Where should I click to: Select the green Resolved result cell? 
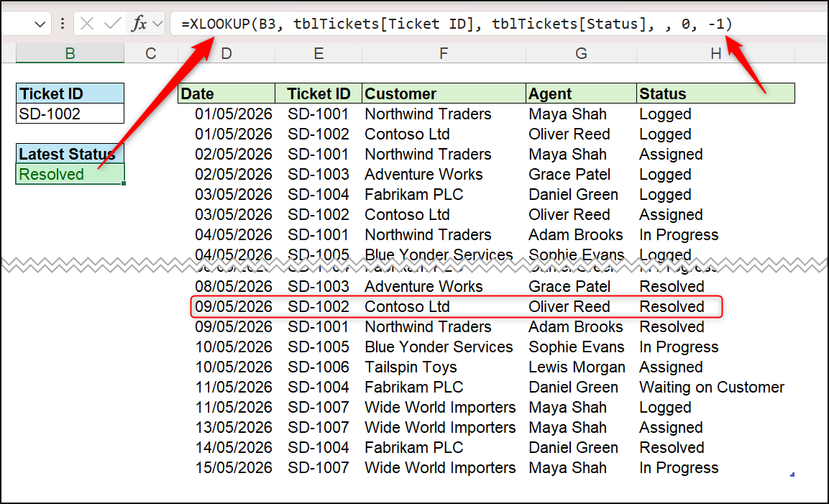(x=70, y=174)
